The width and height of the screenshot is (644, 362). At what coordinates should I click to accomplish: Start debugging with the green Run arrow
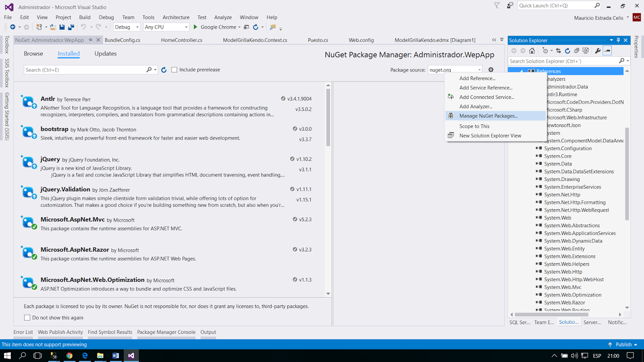(x=195, y=27)
